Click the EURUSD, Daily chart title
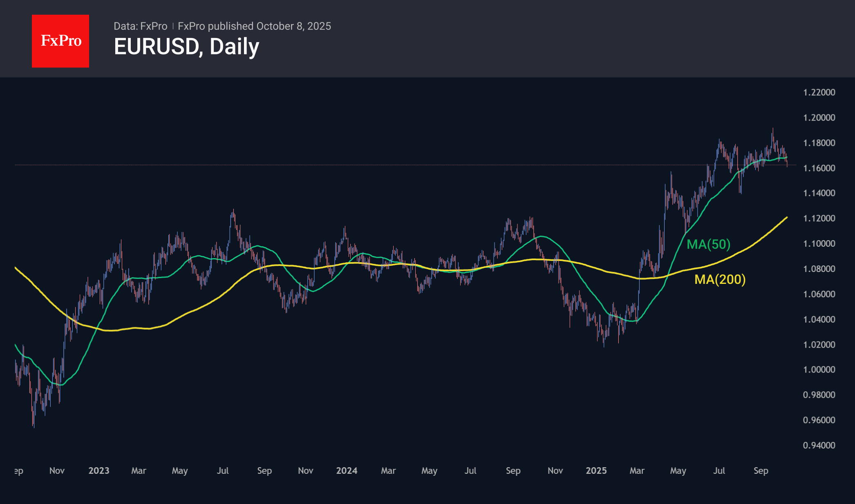855x504 pixels. [186, 47]
